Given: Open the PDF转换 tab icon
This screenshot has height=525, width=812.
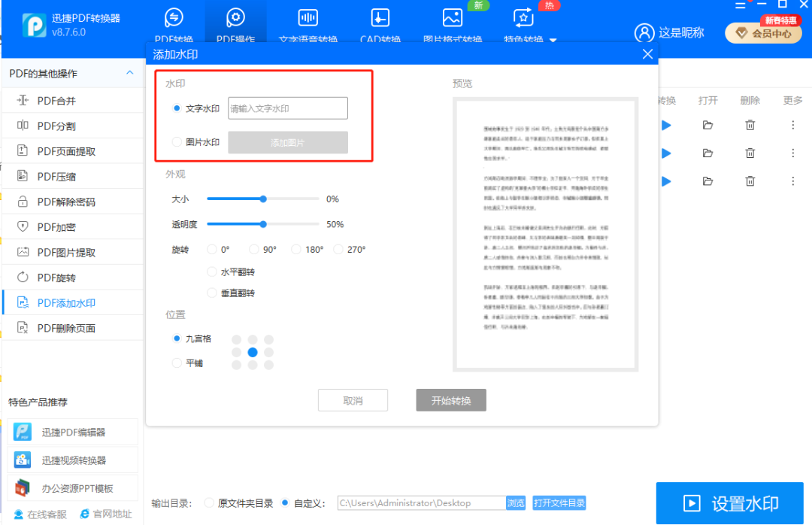Looking at the screenshot, I should [x=174, y=17].
